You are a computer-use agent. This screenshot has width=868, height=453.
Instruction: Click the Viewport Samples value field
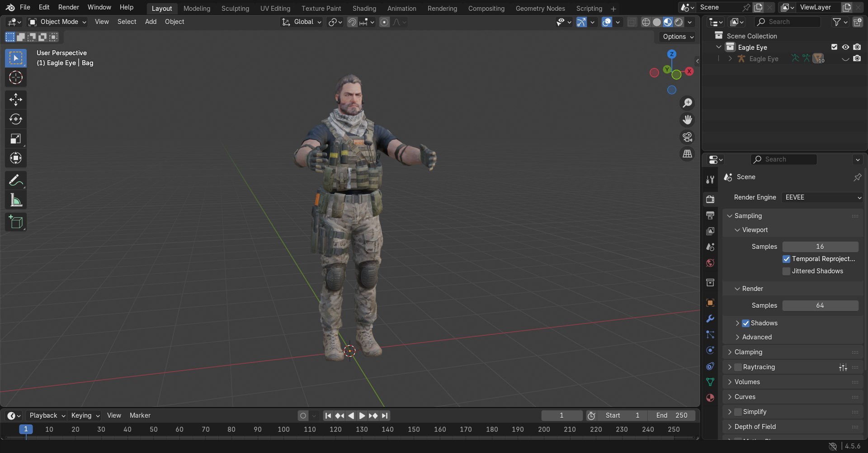(x=820, y=247)
